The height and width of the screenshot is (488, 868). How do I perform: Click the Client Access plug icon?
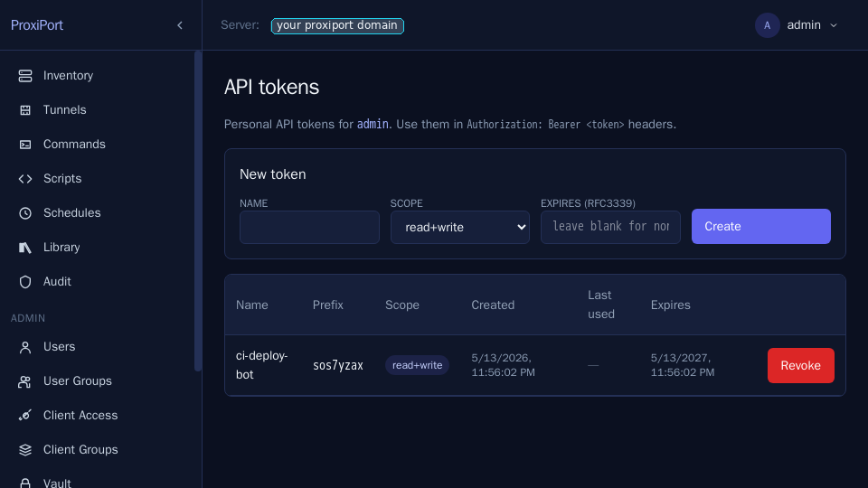[25, 416]
